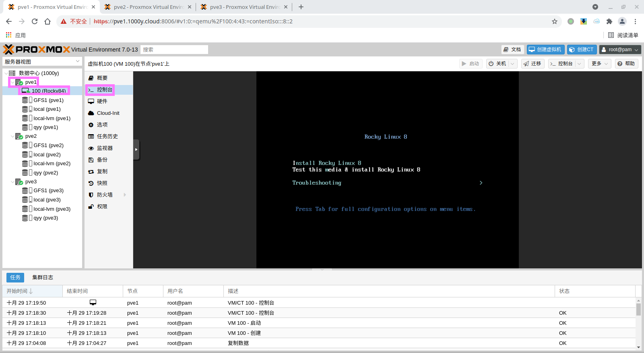Click the search (搜索) input field
The image size is (644, 353).
pyautogui.click(x=174, y=50)
